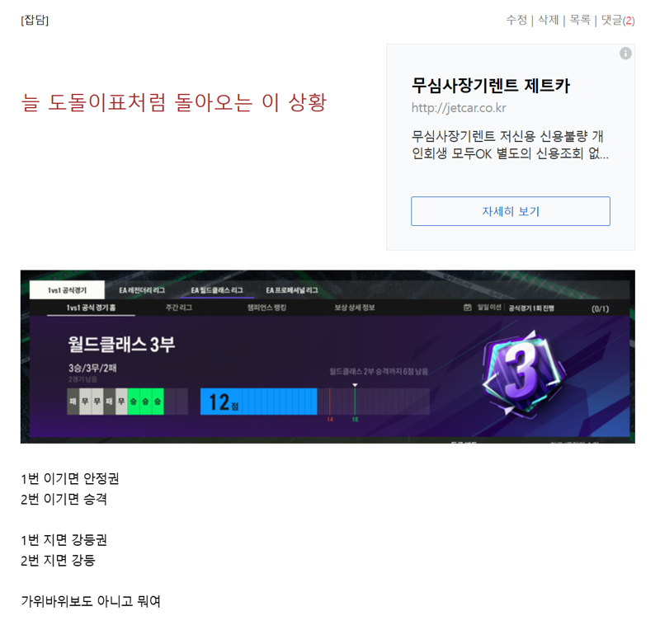
Task: Click the 수정 edit link
Action: (x=516, y=20)
